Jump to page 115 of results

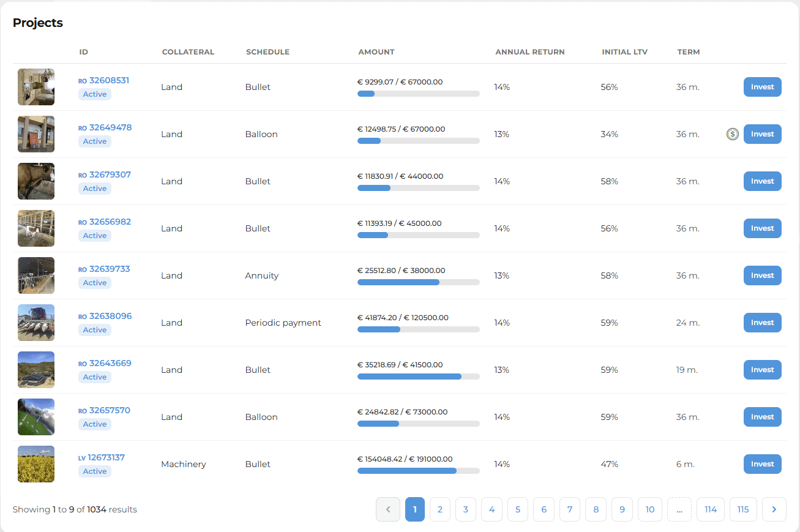tap(743, 509)
